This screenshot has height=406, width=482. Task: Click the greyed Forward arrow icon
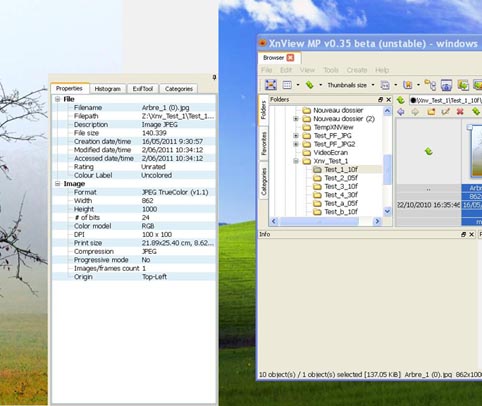tap(415, 112)
